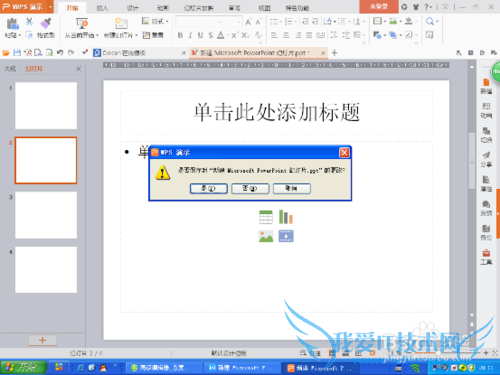
Task: Decrease font size icon
Action: pyautogui.click(x=259, y=22)
